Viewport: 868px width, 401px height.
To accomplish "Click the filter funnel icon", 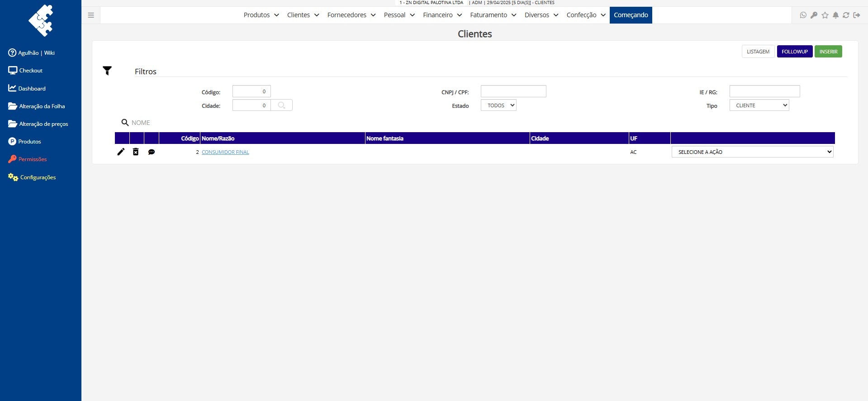I will 107,71.
